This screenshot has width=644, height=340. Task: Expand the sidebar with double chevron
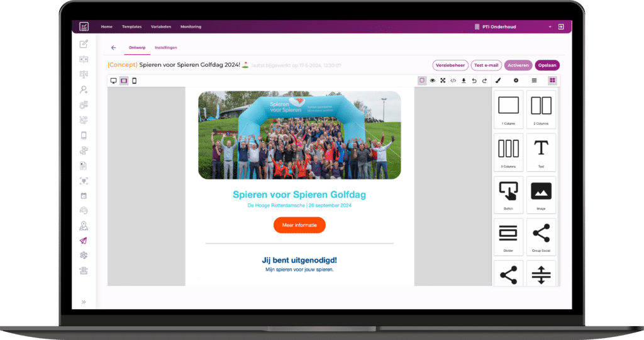coord(84,302)
